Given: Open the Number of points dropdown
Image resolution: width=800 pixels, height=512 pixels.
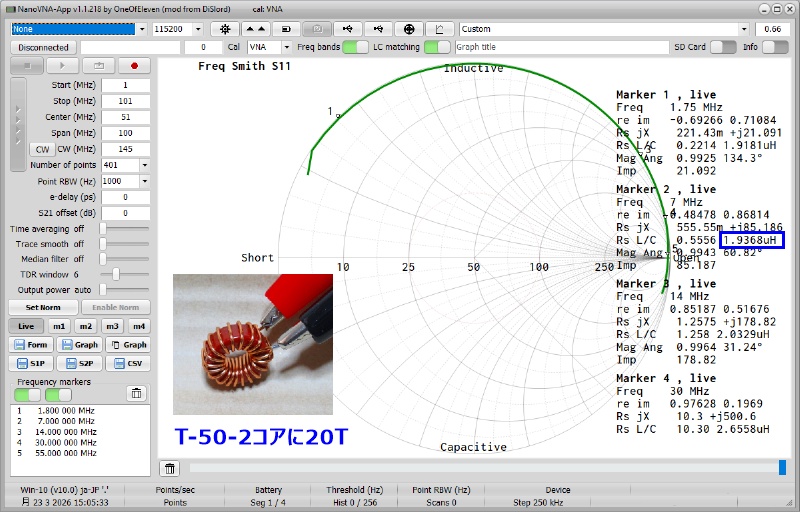Looking at the screenshot, I should pyautogui.click(x=144, y=165).
